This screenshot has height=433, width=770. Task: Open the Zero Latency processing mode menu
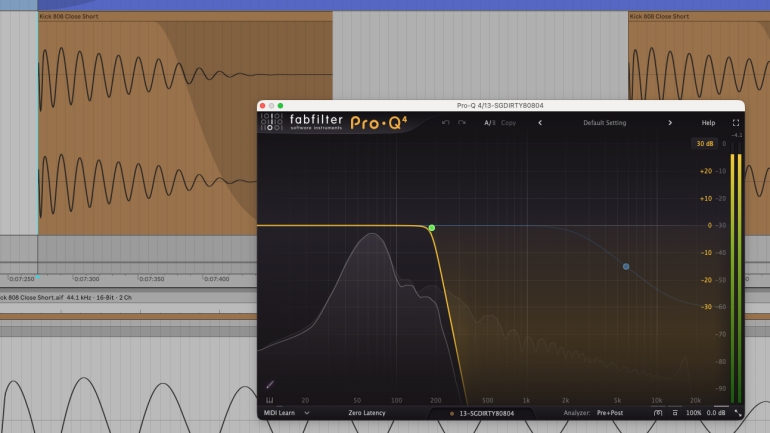click(x=367, y=413)
